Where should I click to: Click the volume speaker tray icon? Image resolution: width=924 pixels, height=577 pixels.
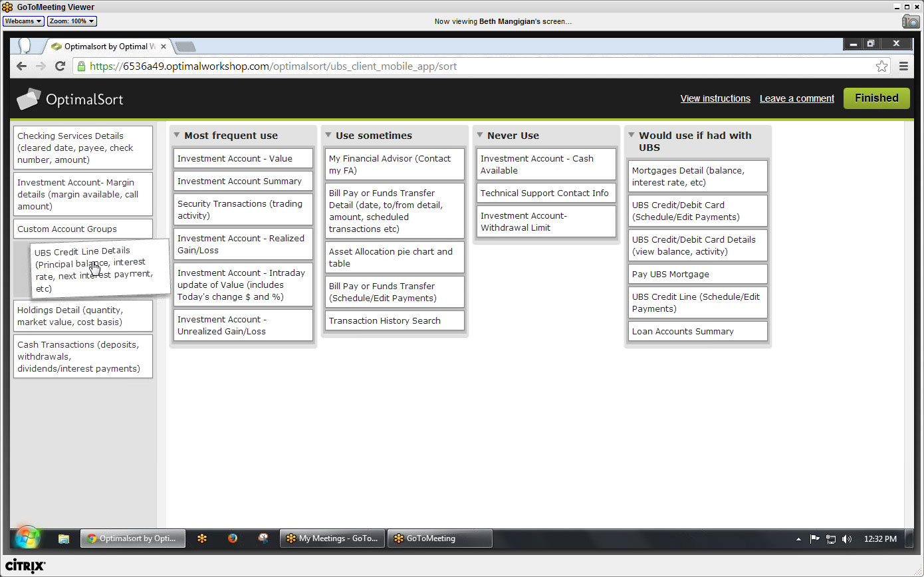(847, 539)
